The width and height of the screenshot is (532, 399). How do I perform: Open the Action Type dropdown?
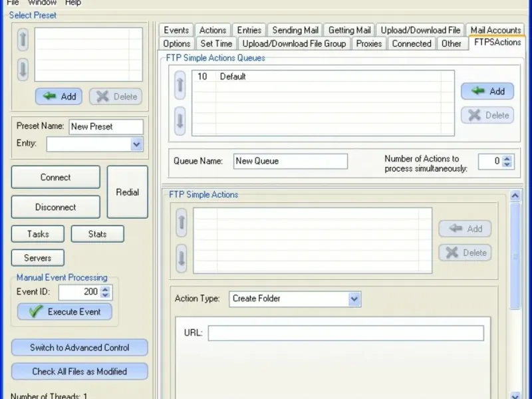354,299
